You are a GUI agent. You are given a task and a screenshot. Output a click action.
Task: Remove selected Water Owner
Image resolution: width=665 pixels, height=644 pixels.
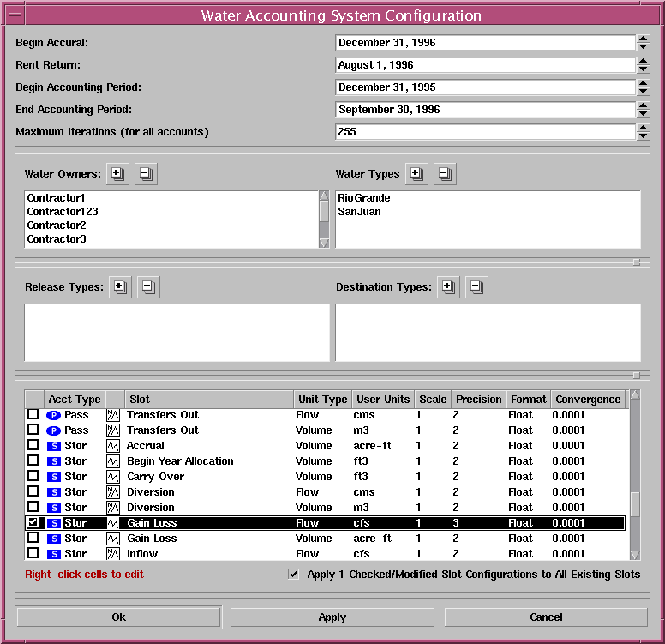click(x=146, y=173)
